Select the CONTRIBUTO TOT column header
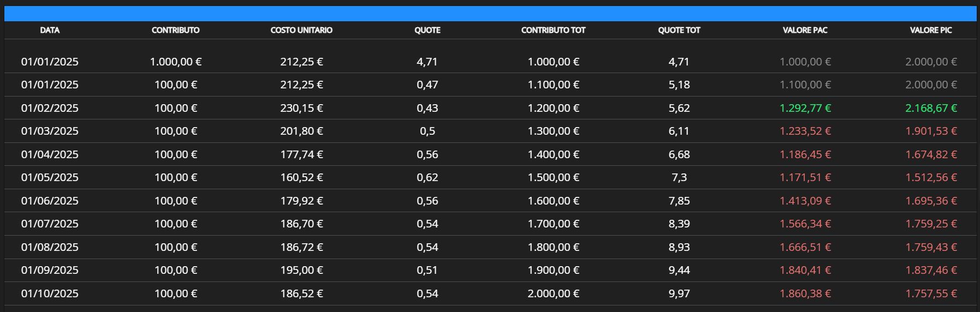980x312 pixels. [553, 30]
